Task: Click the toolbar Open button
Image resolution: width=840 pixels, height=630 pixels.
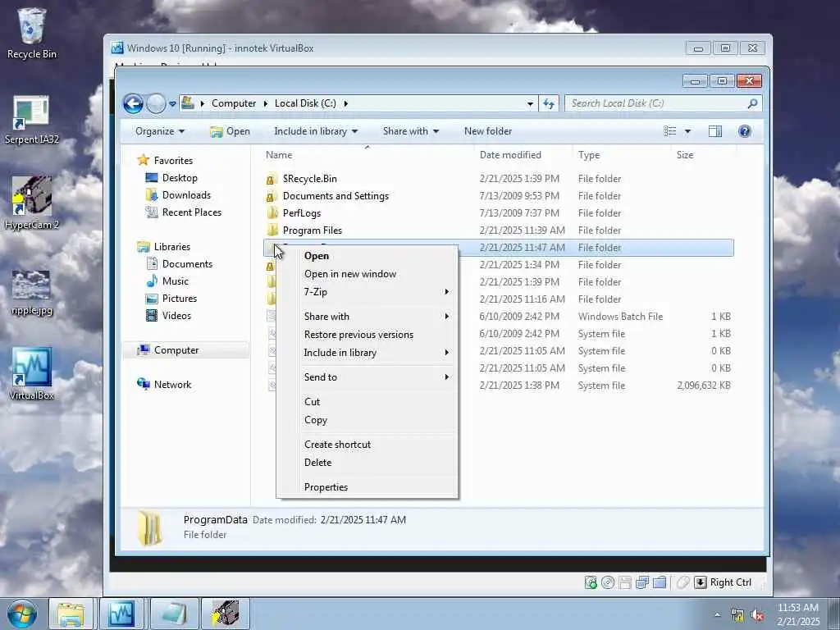Action: pos(230,131)
